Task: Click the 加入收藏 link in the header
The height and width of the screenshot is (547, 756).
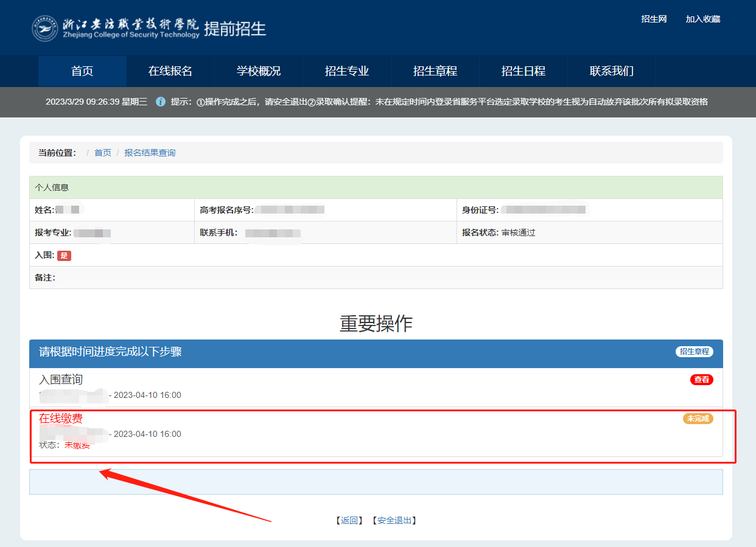Action: coord(702,19)
